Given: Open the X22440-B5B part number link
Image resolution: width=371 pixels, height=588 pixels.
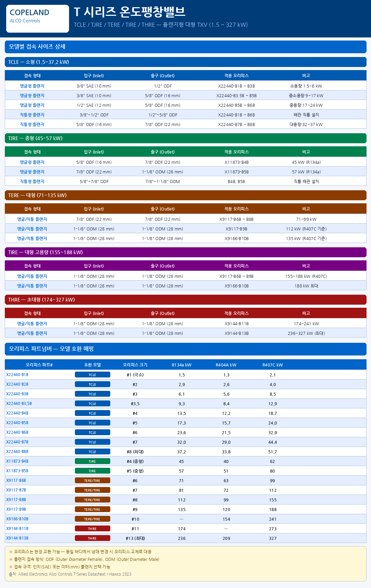Looking at the screenshot, I should [17, 423].
